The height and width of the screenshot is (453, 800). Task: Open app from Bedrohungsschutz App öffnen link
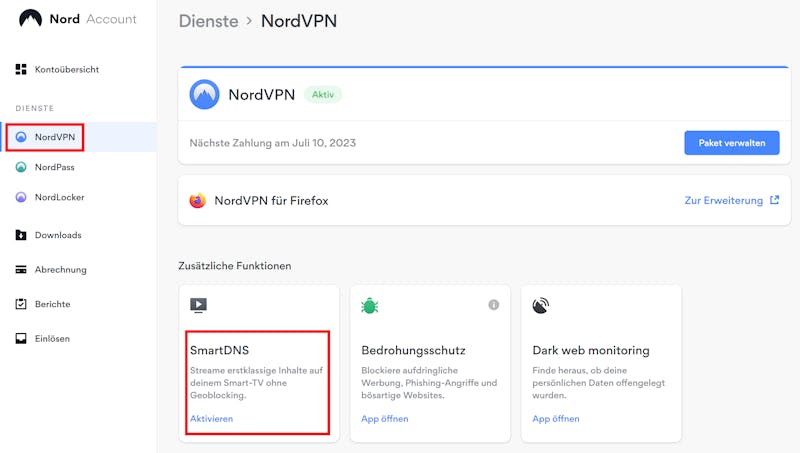pyautogui.click(x=385, y=418)
